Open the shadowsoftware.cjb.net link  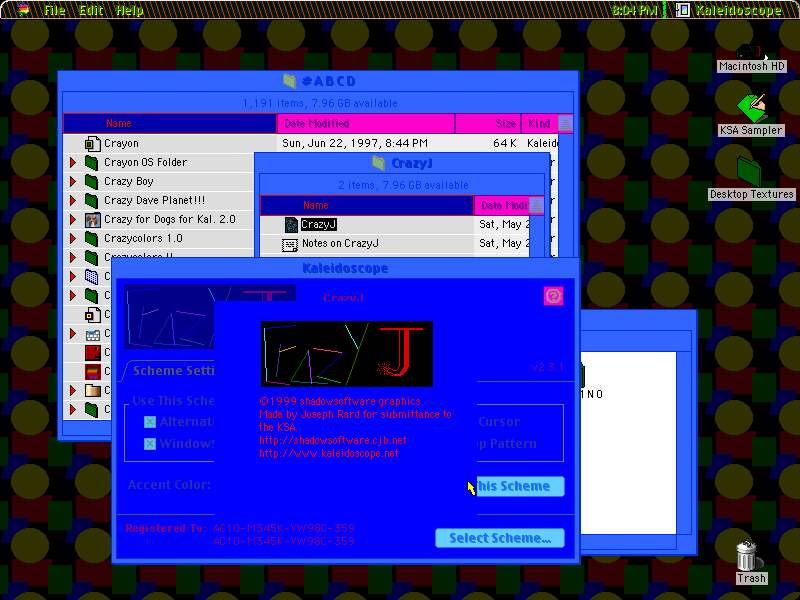point(333,440)
